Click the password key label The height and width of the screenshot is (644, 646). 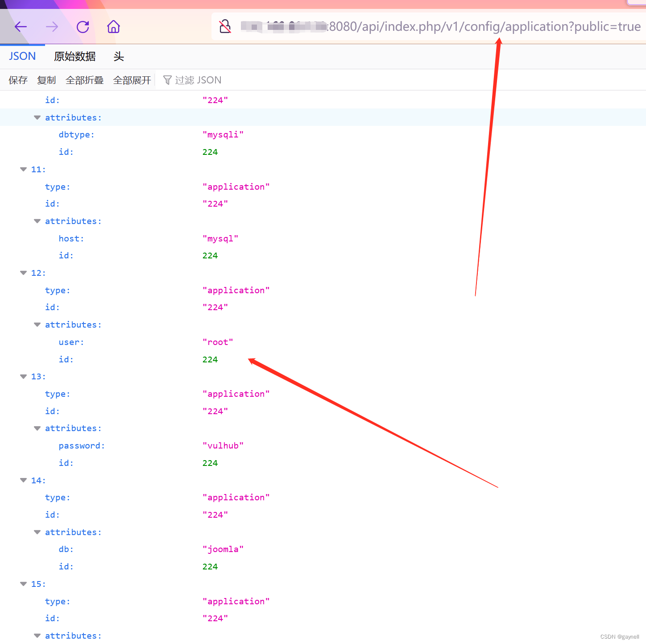coord(82,445)
